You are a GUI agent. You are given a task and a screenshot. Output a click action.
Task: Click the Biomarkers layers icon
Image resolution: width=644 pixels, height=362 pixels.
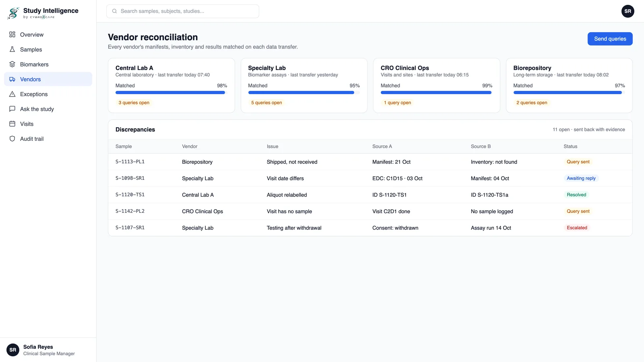[12, 64]
